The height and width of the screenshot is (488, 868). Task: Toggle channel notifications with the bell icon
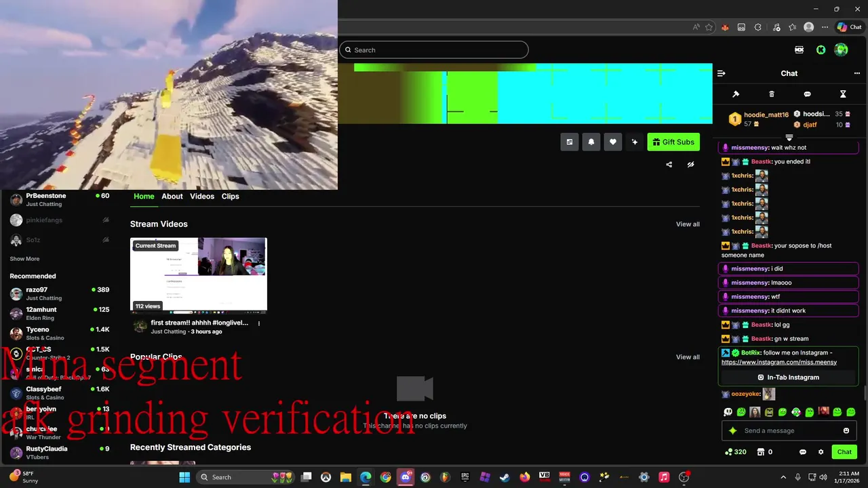pos(591,142)
